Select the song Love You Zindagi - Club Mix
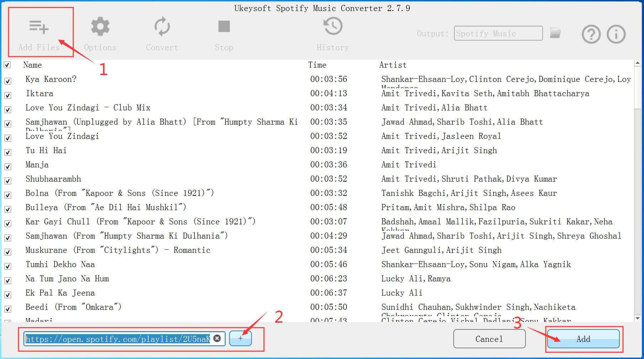 (x=88, y=108)
